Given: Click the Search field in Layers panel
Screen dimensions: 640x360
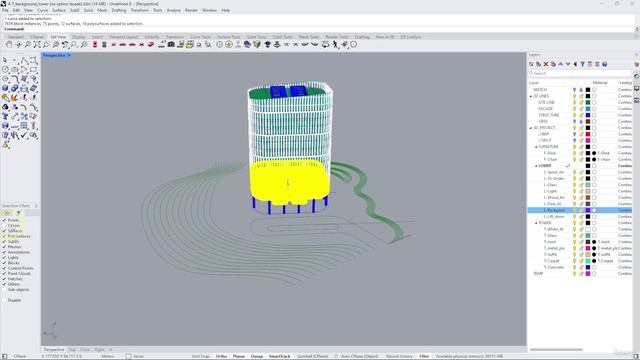Looking at the screenshot, I should (x=580, y=73).
